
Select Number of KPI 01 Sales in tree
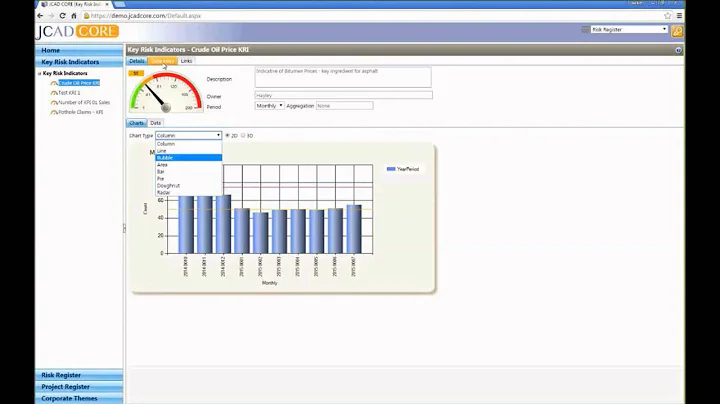[84, 102]
